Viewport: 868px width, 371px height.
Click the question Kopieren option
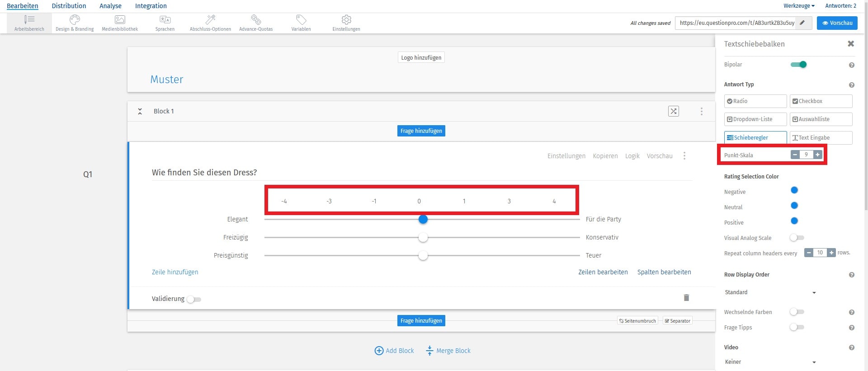click(x=605, y=156)
